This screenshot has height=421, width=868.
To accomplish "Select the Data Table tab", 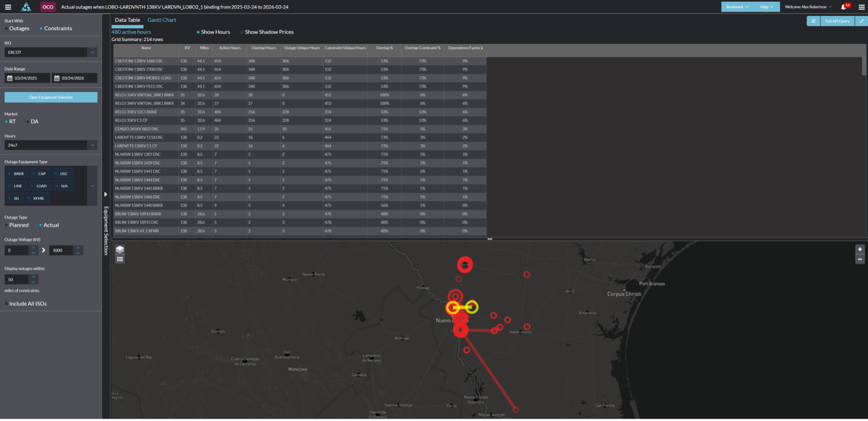I will coord(127,20).
